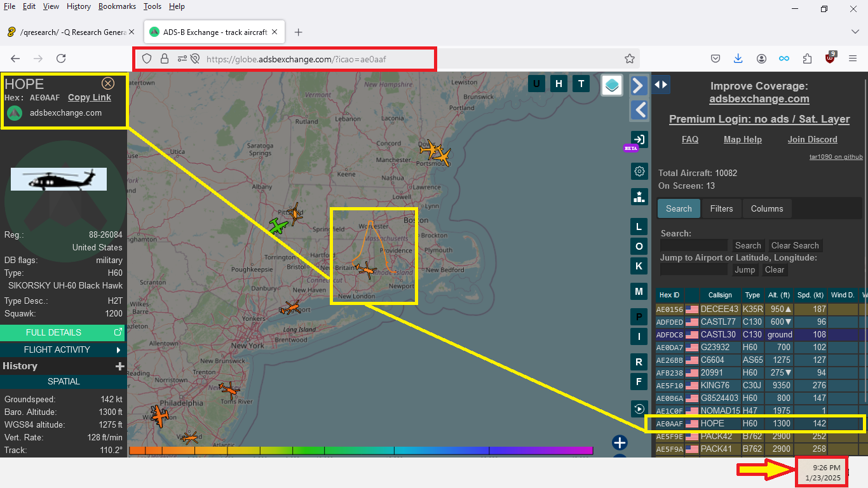Expand the FLIGHT ACTIVITY section

(62, 349)
